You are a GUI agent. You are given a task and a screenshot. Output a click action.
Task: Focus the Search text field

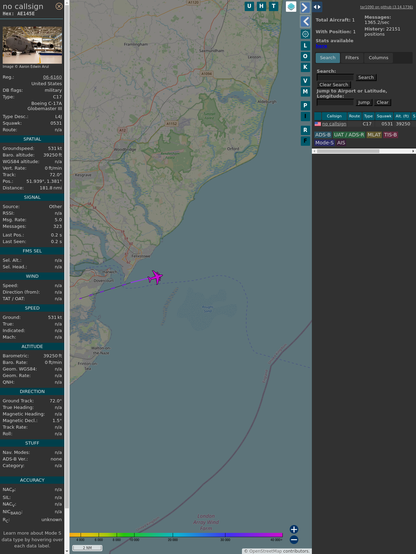tap(335, 77)
